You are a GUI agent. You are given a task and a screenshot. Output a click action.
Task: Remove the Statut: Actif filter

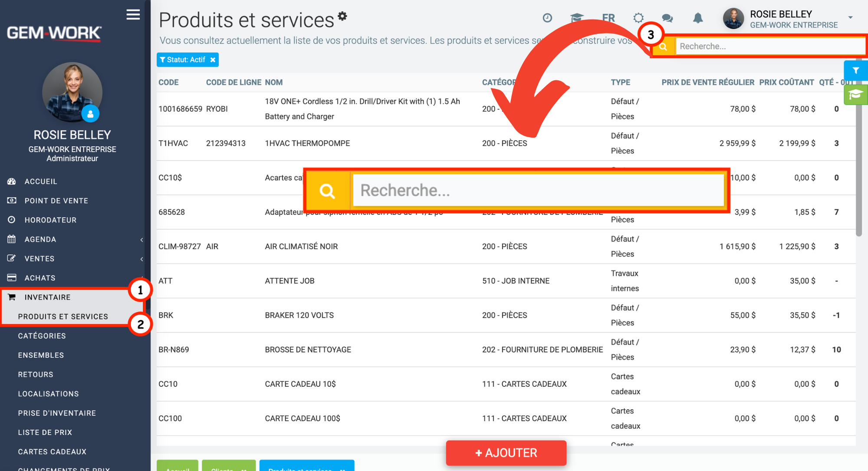click(x=213, y=60)
